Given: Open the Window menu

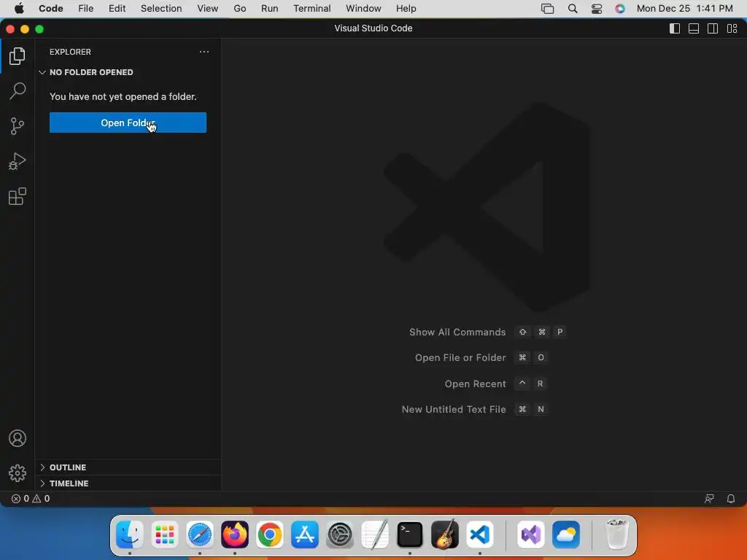Looking at the screenshot, I should point(363,9).
